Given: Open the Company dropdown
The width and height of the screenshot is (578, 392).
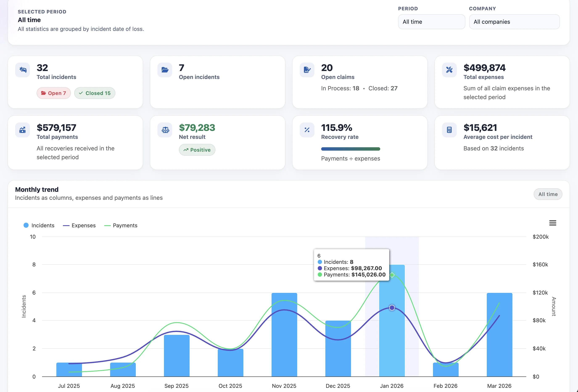Looking at the screenshot, I should 514,22.
